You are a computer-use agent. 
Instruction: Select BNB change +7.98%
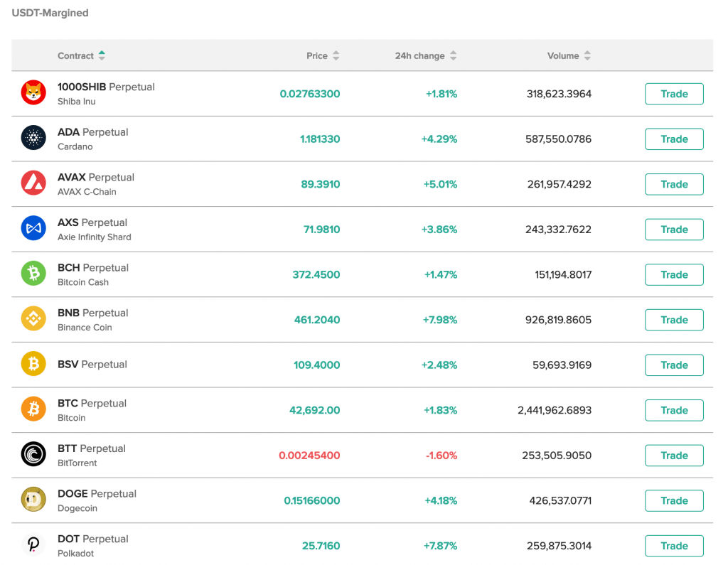pyautogui.click(x=439, y=320)
